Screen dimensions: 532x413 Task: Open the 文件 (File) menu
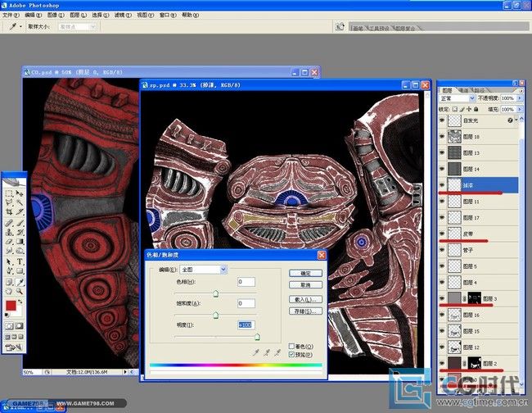point(11,15)
